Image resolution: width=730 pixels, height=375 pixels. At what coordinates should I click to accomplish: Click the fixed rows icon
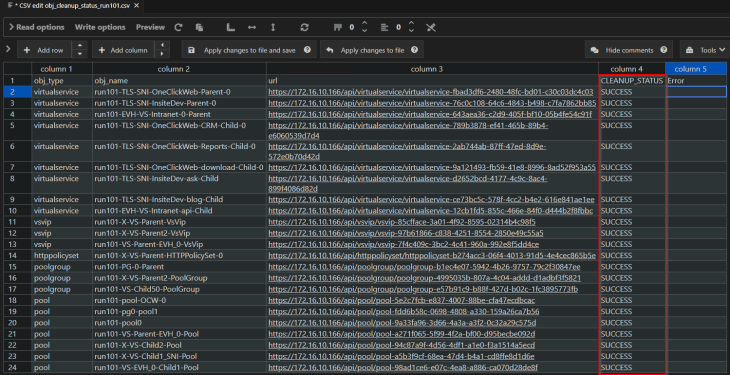click(x=338, y=27)
